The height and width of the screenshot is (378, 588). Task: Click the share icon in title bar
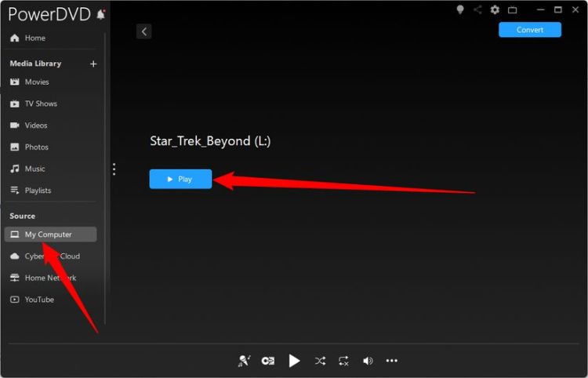coord(477,10)
